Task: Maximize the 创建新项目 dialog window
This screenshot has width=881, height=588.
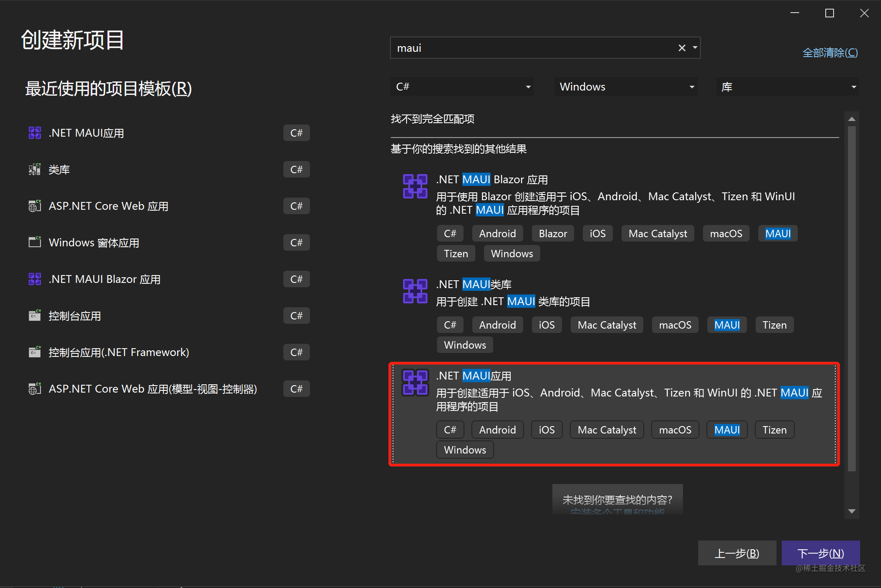Action: click(x=830, y=13)
